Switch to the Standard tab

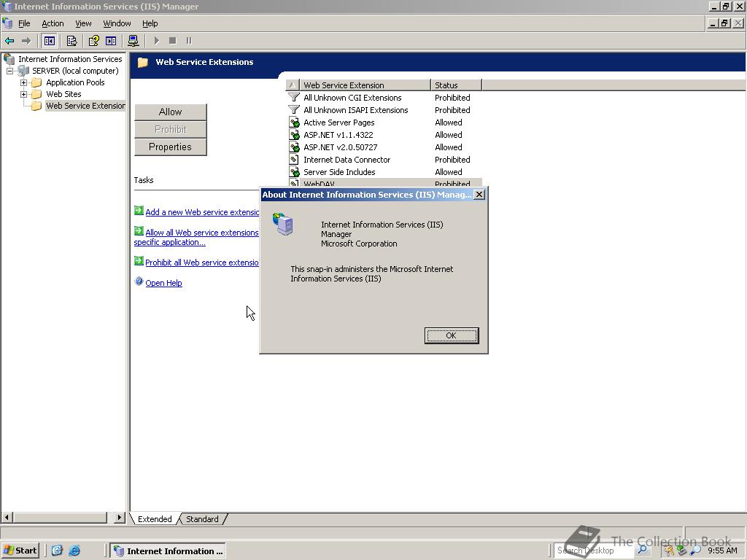click(202, 519)
